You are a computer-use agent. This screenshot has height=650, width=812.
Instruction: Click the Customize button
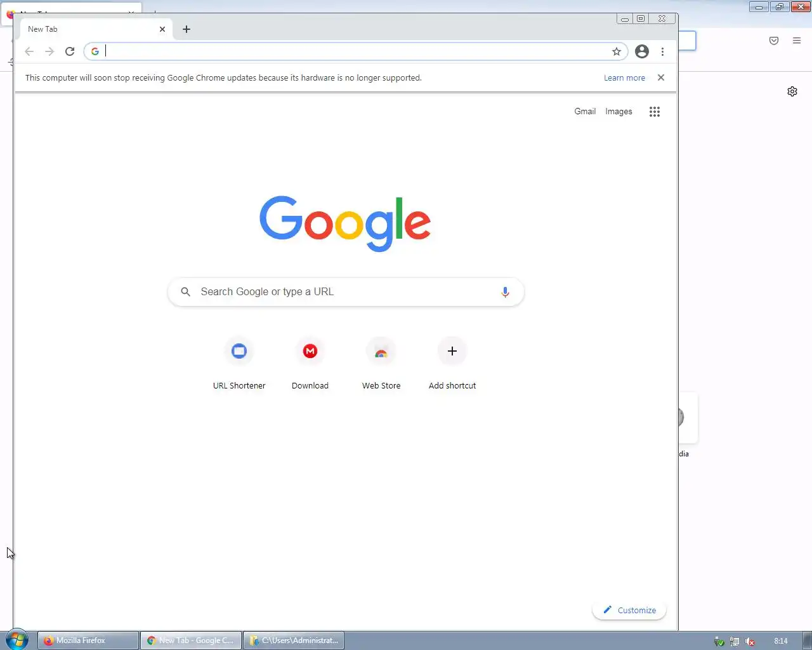[x=629, y=610]
